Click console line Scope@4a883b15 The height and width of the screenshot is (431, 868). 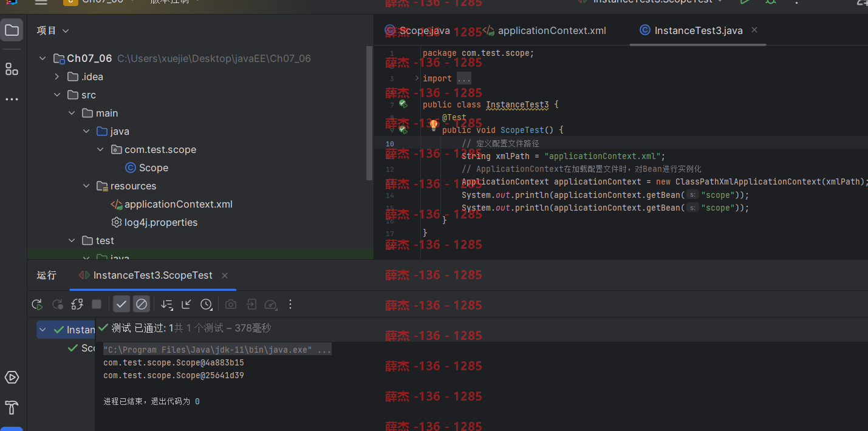coord(174,363)
